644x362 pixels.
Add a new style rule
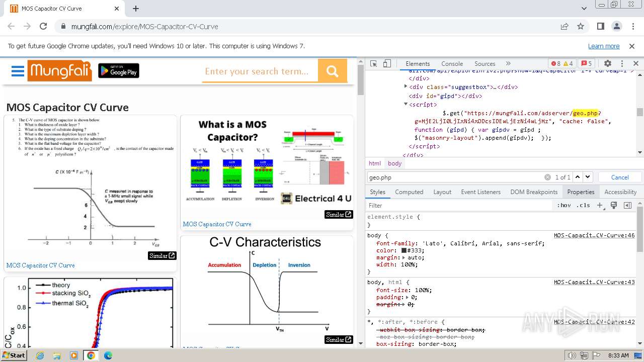pyautogui.click(x=600, y=205)
